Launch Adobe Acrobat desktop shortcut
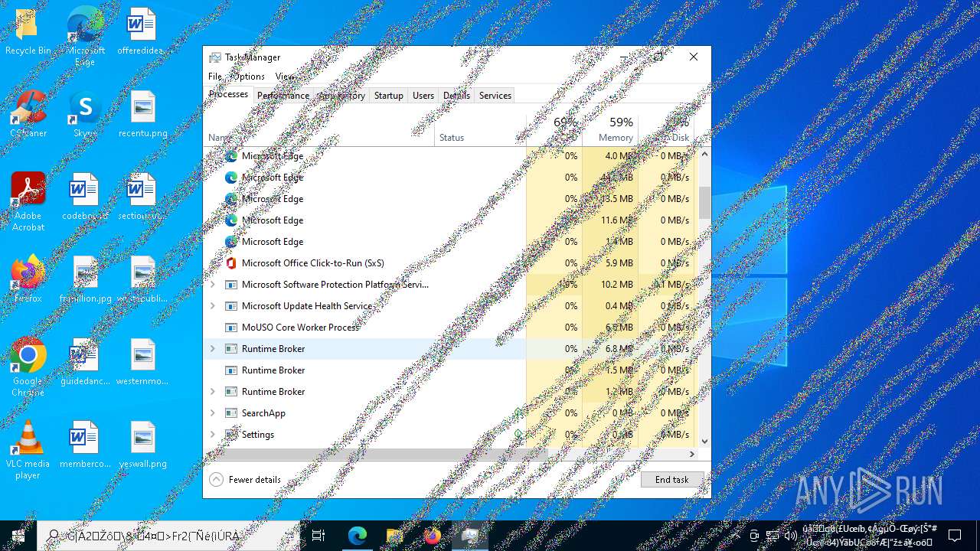This screenshot has height=551, width=980. (28, 202)
